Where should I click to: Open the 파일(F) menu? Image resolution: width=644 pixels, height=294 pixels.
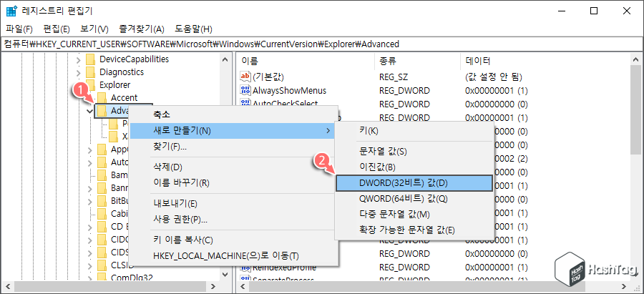19,29
